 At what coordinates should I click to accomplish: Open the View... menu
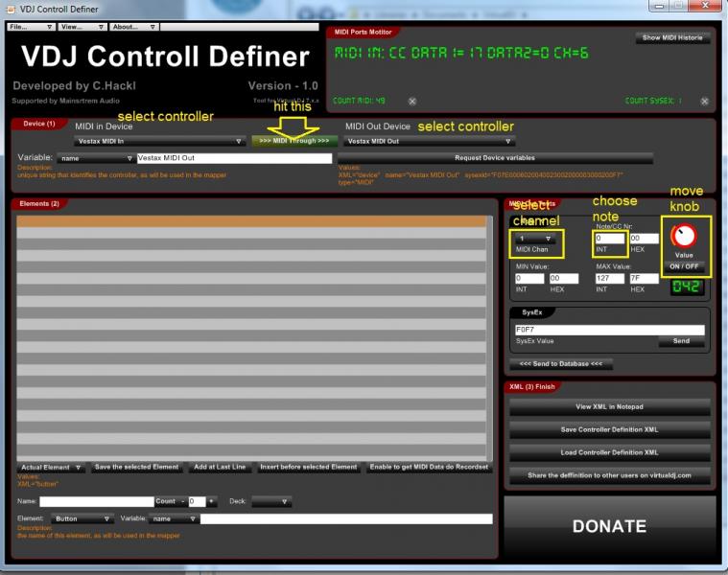(82, 27)
